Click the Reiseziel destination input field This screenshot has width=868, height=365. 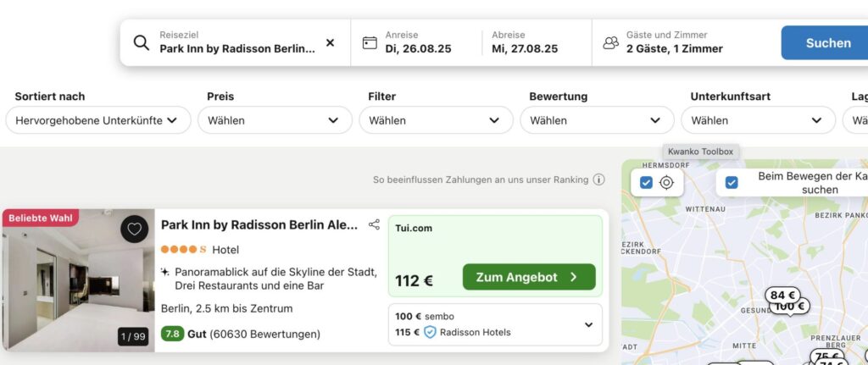pyautogui.click(x=237, y=42)
